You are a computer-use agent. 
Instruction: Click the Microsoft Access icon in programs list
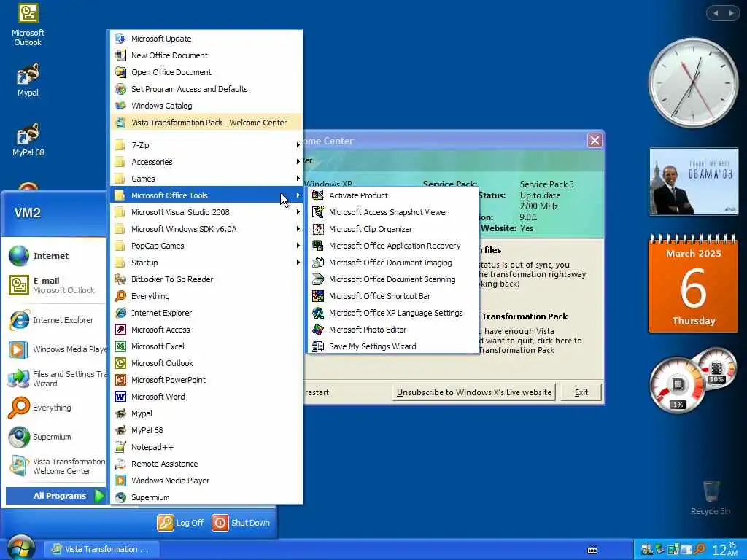[x=120, y=330]
